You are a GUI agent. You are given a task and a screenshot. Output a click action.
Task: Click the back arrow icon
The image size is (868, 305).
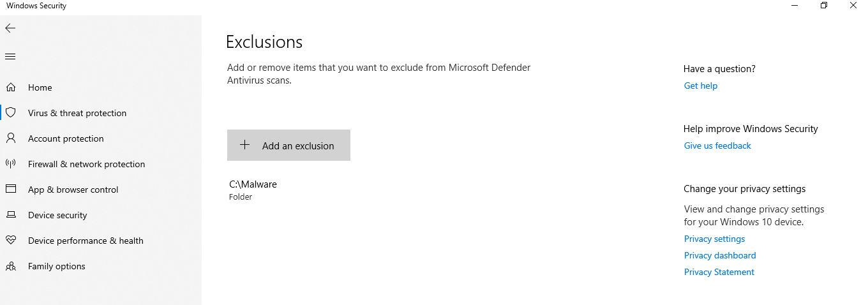[x=10, y=28]
